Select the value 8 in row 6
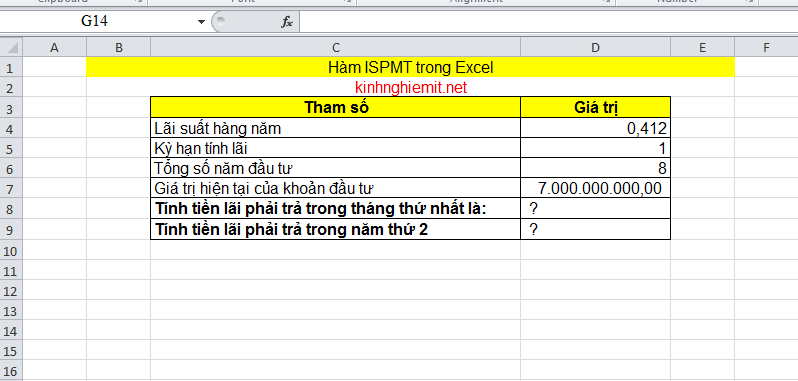798x381 pixels. click(595, 169)
